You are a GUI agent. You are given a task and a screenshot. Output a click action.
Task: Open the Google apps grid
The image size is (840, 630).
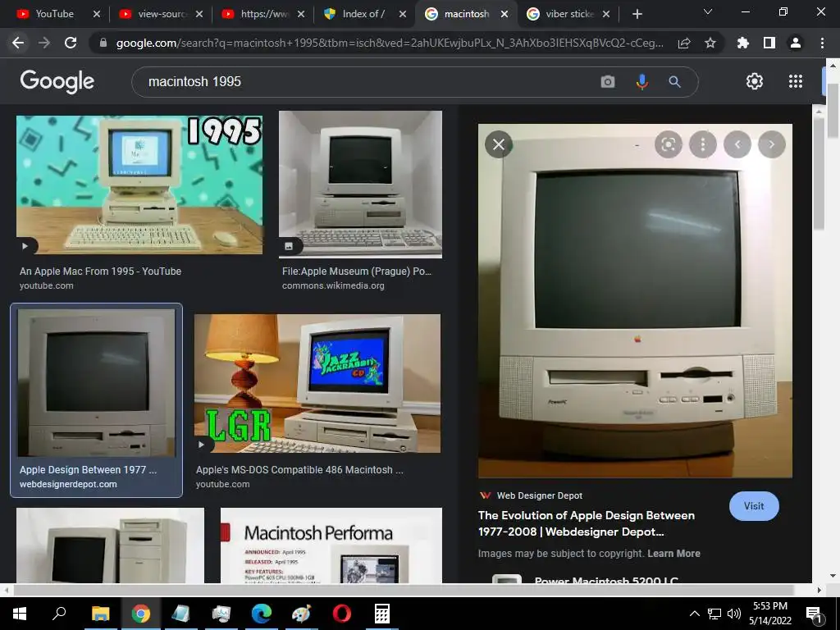[796, 81]
